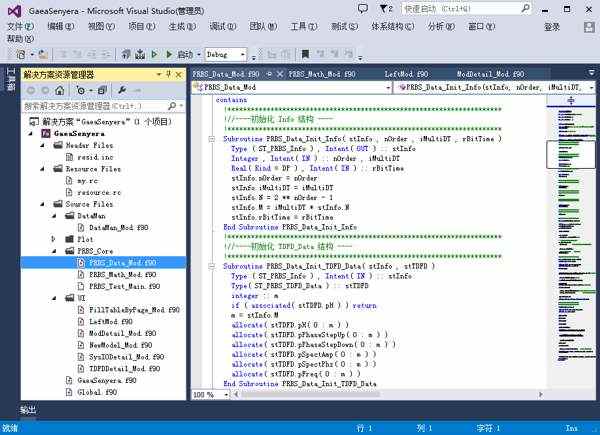The width and height of the screenshot is (600, 435).
Task: Open the Debug configuration dropdown
Action: pos(242,55)
